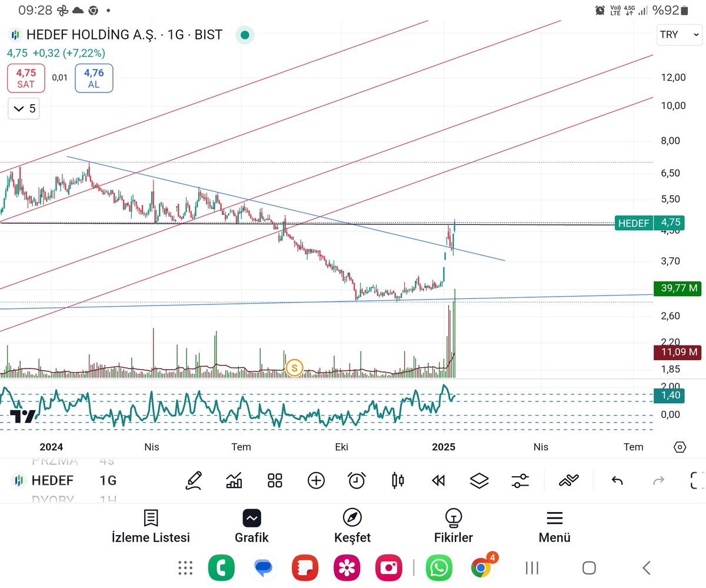Tap the HEDEF 4,75 price label
Viewport: 706px width, 588px height.
point(650,223)
